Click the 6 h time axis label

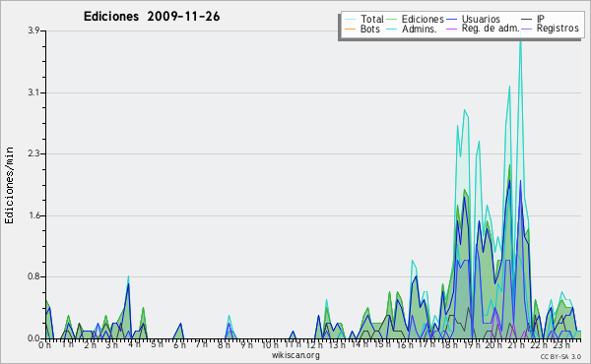179,344
